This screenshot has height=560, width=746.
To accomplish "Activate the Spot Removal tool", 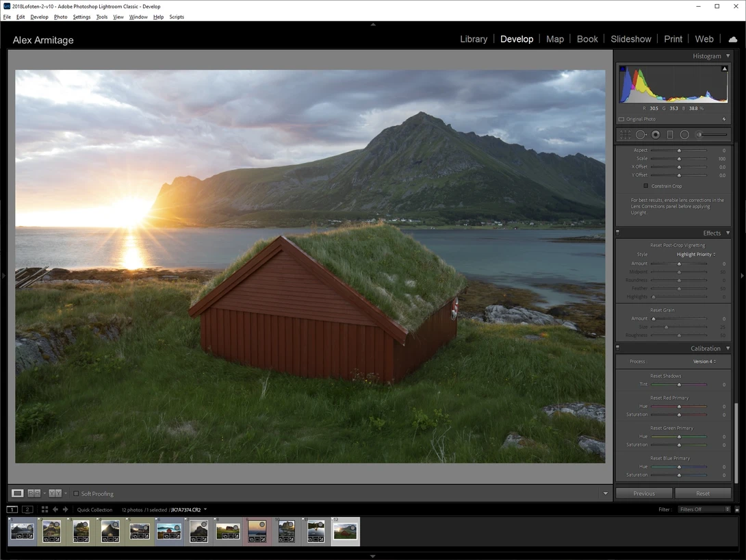I will point(641,135).
